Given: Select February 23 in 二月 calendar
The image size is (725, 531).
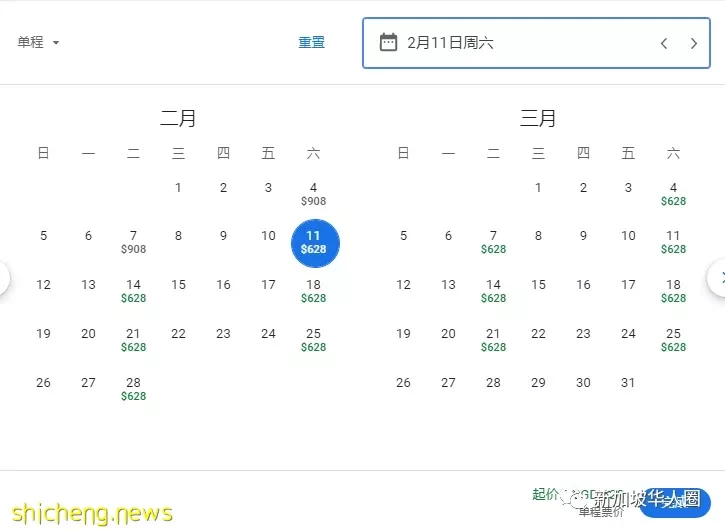Looking at the screenshot, I should [x=223, y=334].
